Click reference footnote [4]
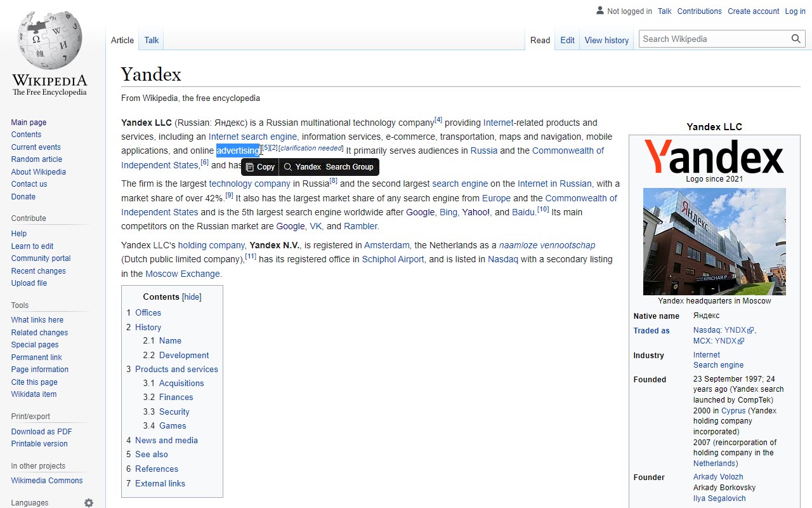This screenshot has width=812, height=508. point(438,120)
